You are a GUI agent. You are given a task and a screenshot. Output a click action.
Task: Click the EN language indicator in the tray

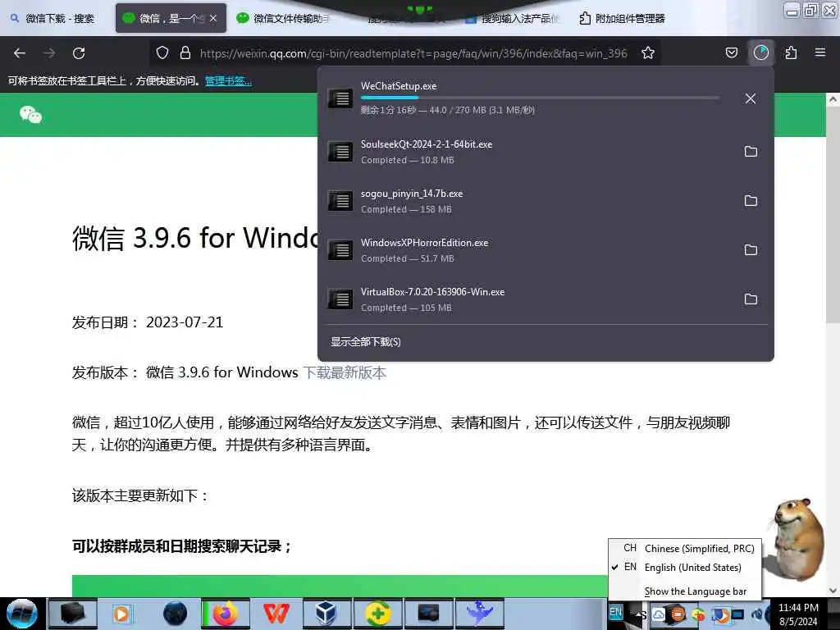tap(616, 612)
